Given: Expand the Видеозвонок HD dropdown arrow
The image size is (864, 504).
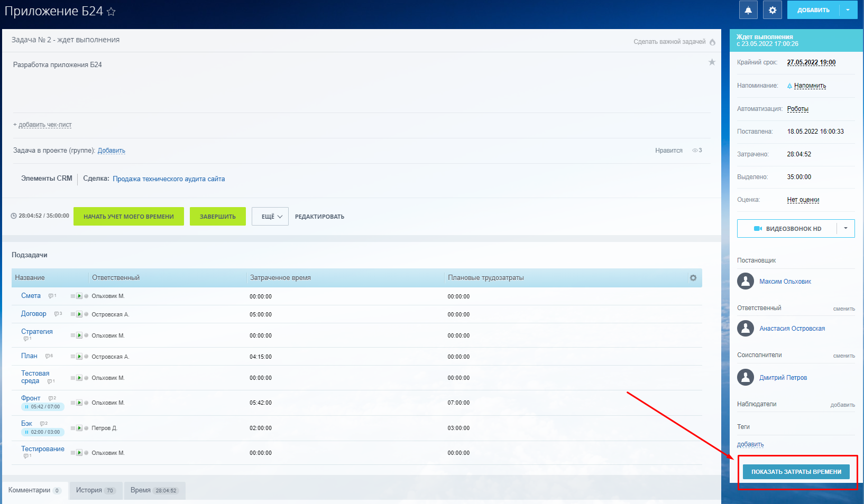Looking at the screenshot, I should point(845,228).
